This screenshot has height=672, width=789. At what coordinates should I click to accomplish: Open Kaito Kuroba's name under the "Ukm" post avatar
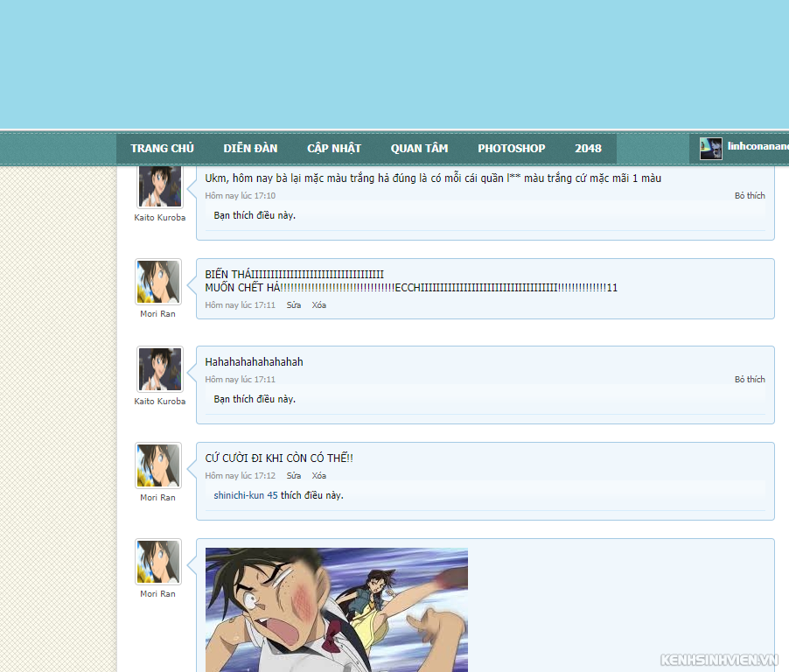coord(160,218)
